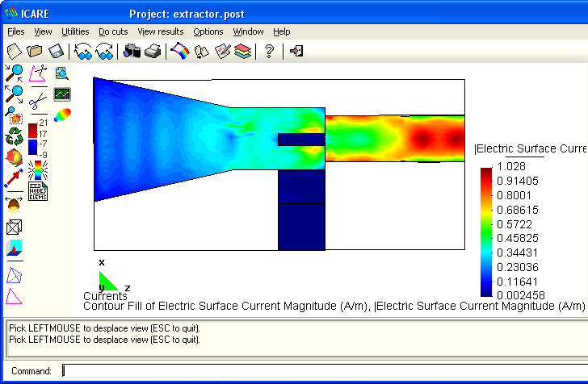Click the green graph monitor icon

[x=62, y=94]
